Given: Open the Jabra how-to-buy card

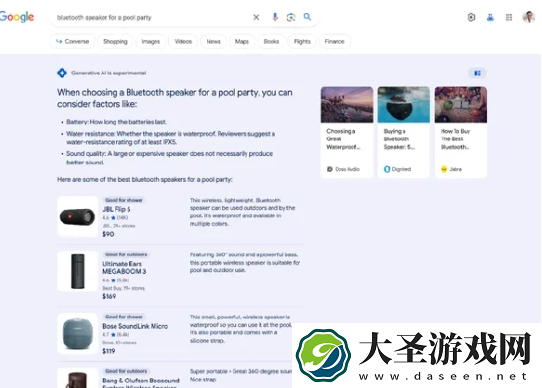Looking at the screenshot, I should coord(461,132).
